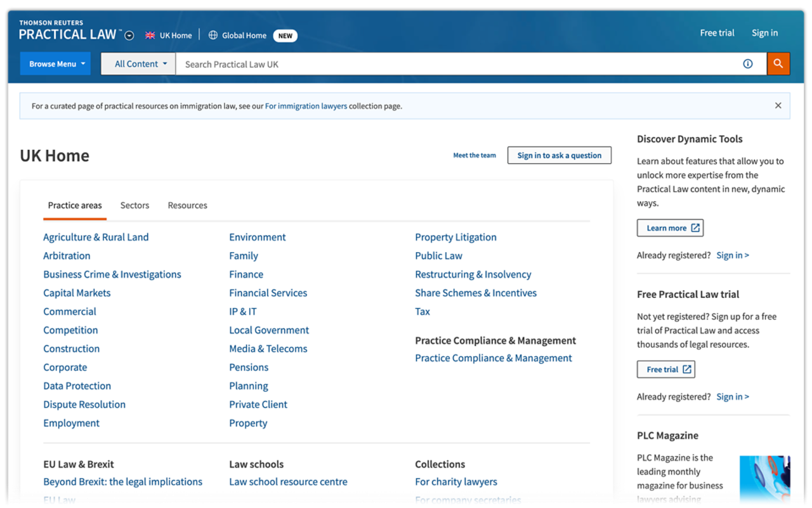
Task: Open the For immigration lawyers collection link
Action: click(x=306, y=106)
